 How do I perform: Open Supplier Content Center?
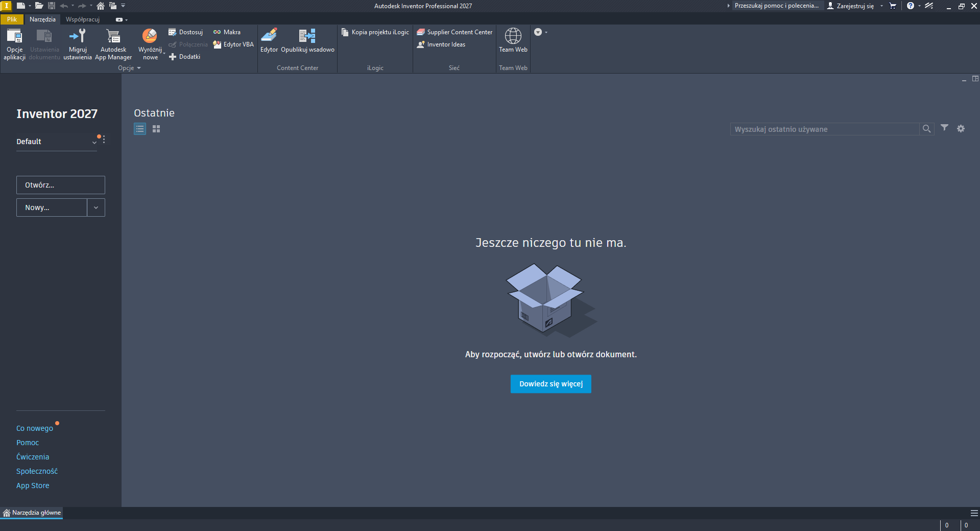455,32
